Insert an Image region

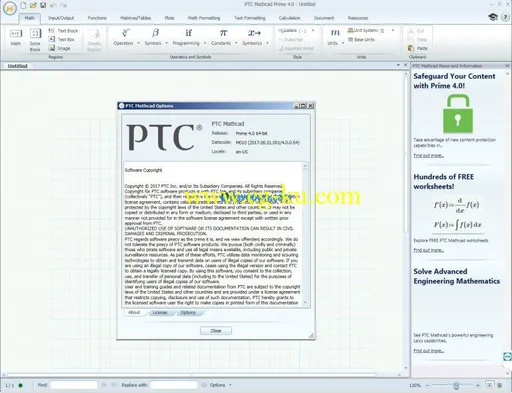click(59, 48)
